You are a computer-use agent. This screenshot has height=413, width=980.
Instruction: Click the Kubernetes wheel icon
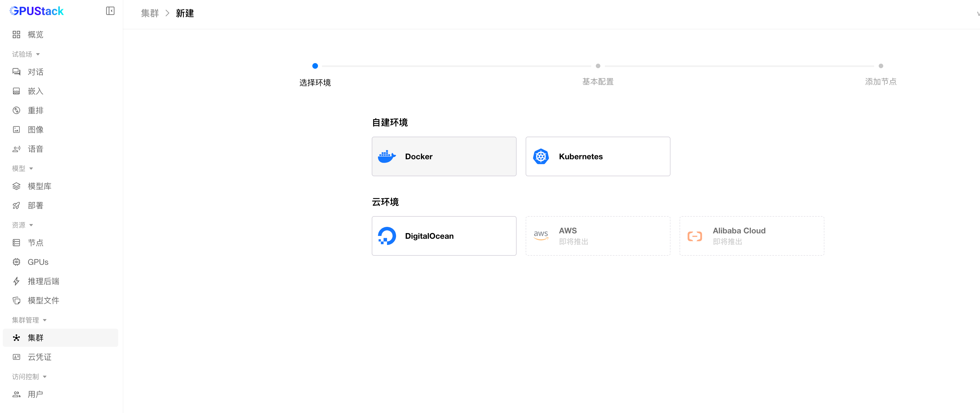pyautogui.click(x=541, y=156)
